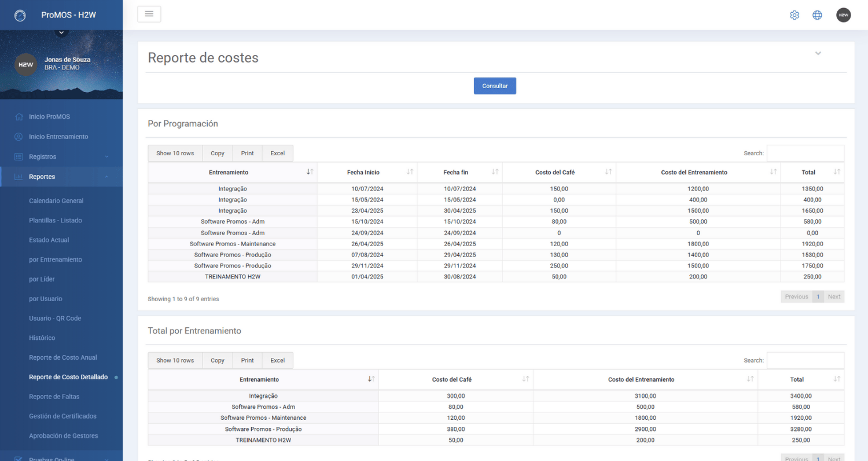The height and width of the screenshot is (461, 868).
Task: Focus the Por Programación Search field
Action: click(805, 153)
